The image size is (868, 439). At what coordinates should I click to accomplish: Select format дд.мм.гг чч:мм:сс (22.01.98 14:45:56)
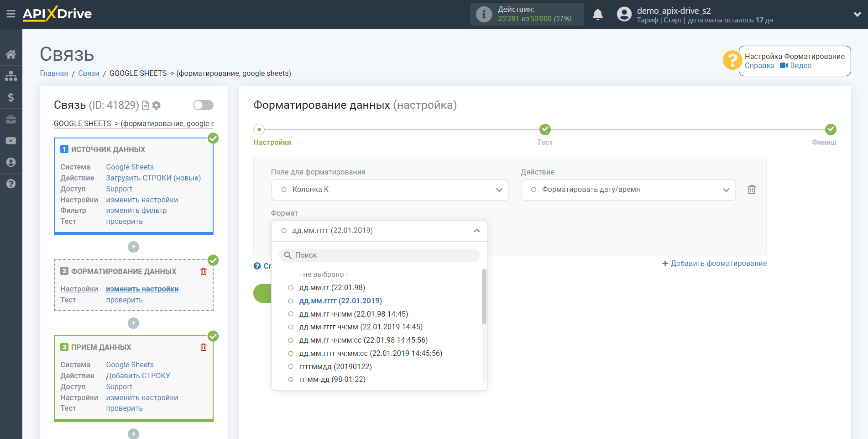tap(363, 340)
